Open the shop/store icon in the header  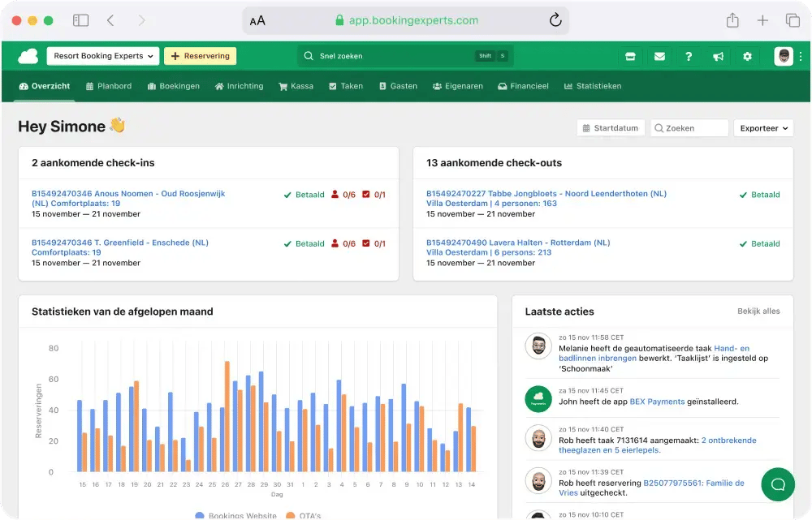(630, 57)
